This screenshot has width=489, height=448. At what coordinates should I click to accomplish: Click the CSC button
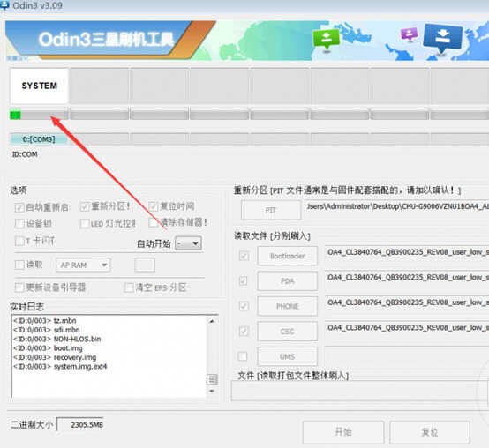(x=287, y=332)
